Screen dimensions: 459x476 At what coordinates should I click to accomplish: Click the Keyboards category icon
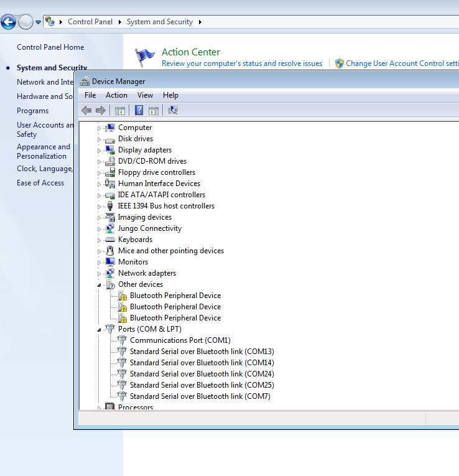point(110,240)
